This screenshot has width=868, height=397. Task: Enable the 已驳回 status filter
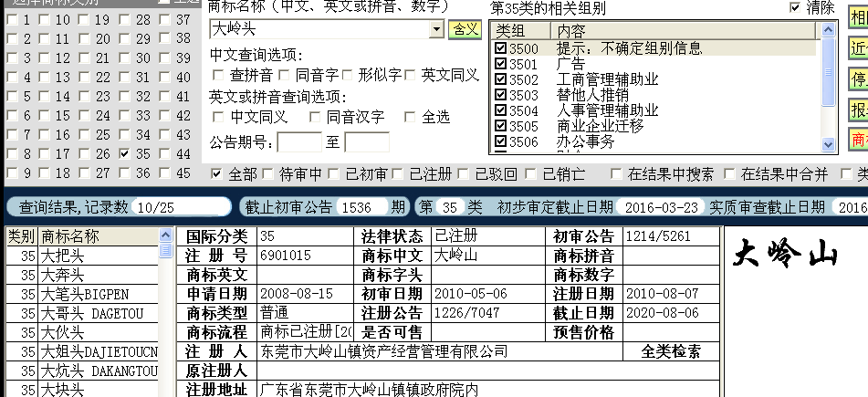[463, 174]
